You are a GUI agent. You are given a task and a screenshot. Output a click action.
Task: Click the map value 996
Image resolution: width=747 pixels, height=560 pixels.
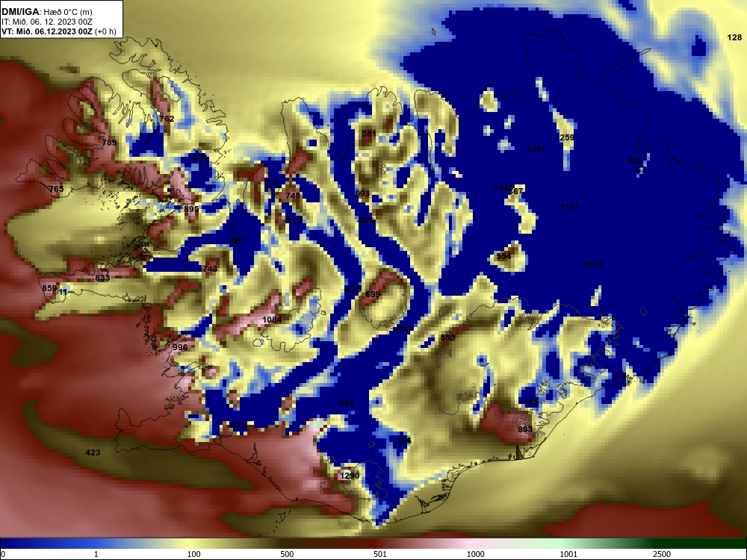click(180, 347)
